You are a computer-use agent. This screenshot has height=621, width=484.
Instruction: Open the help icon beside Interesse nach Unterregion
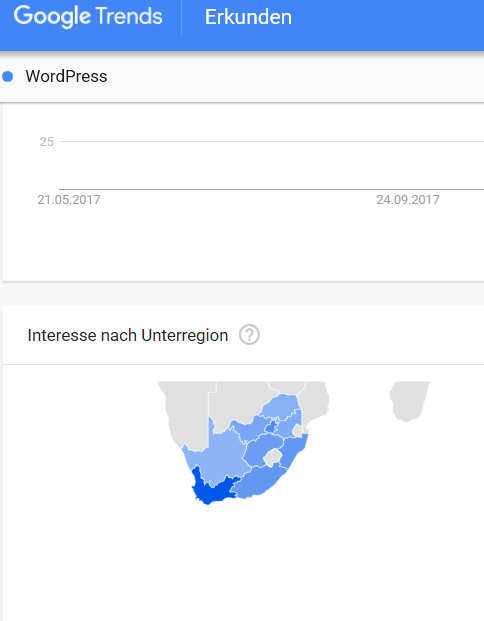(x=249, y=335)
